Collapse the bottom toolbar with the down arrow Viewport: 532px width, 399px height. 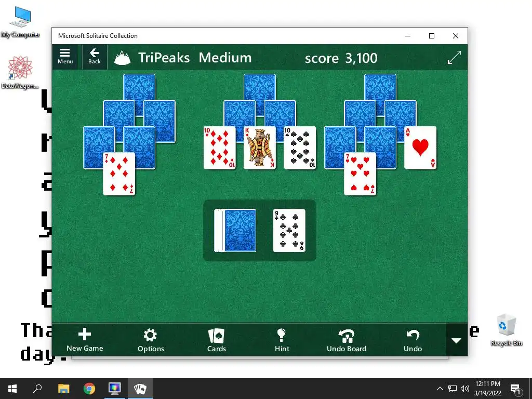[456, 340]
